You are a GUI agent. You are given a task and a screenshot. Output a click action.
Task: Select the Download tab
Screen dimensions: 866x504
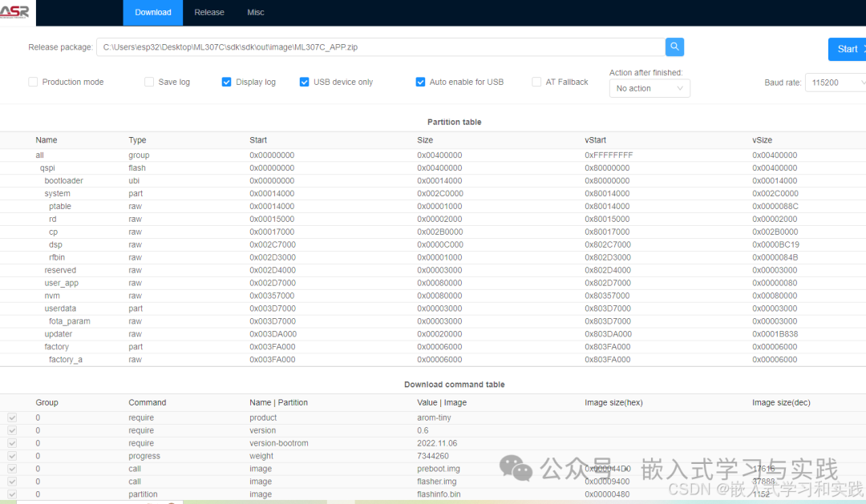point(152,12)
